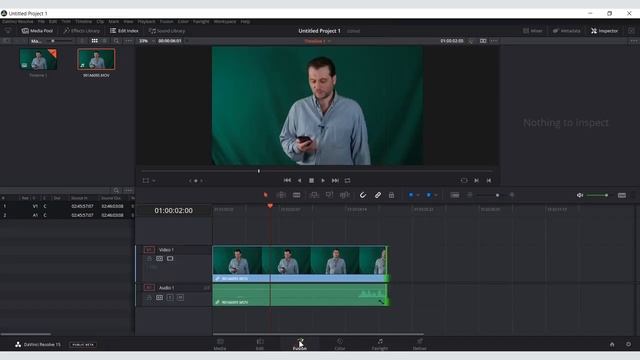This screenshot has height=360, width=640.
Task: Switch media pool to thumbnail grid view
Action: click(x=94, y=41)
